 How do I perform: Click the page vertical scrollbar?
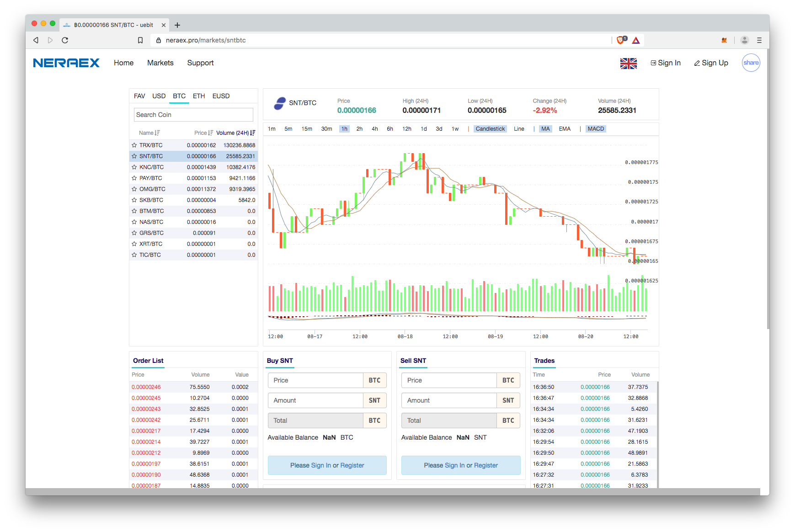point(768,189)
